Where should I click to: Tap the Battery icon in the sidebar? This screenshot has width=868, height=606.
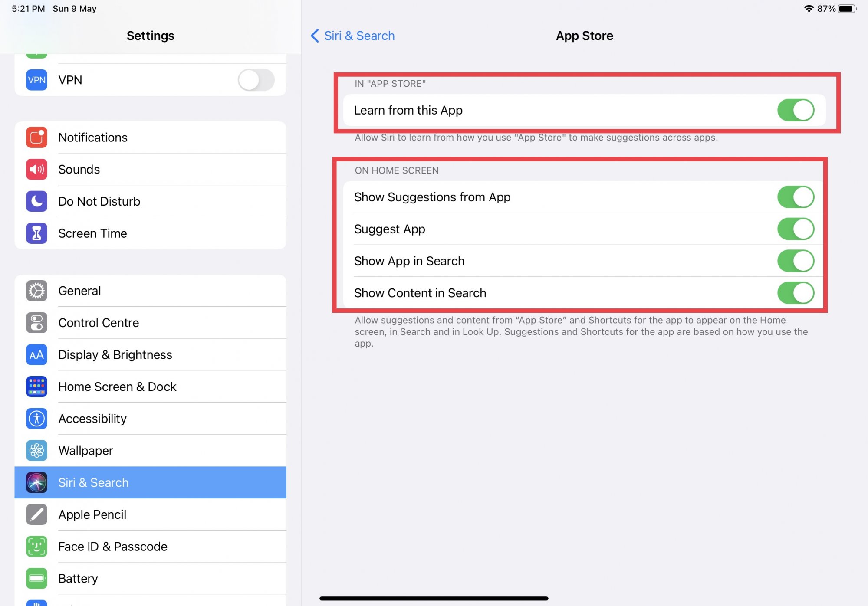coord(36,578)
